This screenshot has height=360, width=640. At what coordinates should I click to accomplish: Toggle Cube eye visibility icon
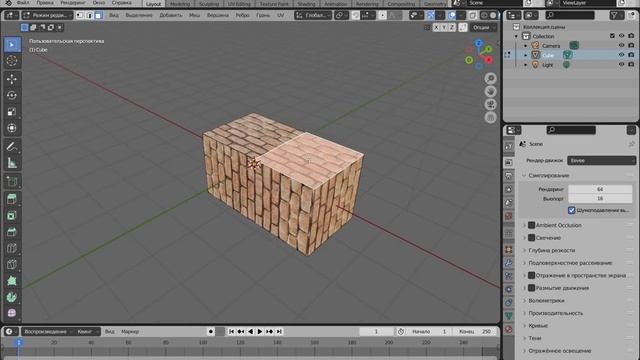coord(621,55)
